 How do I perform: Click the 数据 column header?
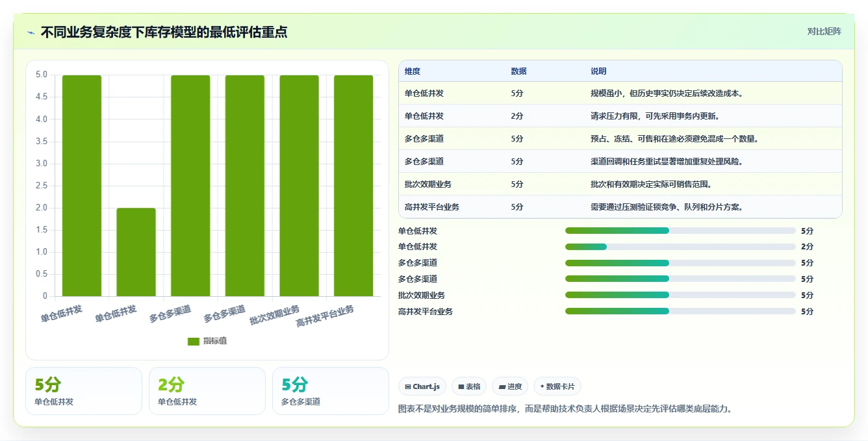tap(519, 71)
